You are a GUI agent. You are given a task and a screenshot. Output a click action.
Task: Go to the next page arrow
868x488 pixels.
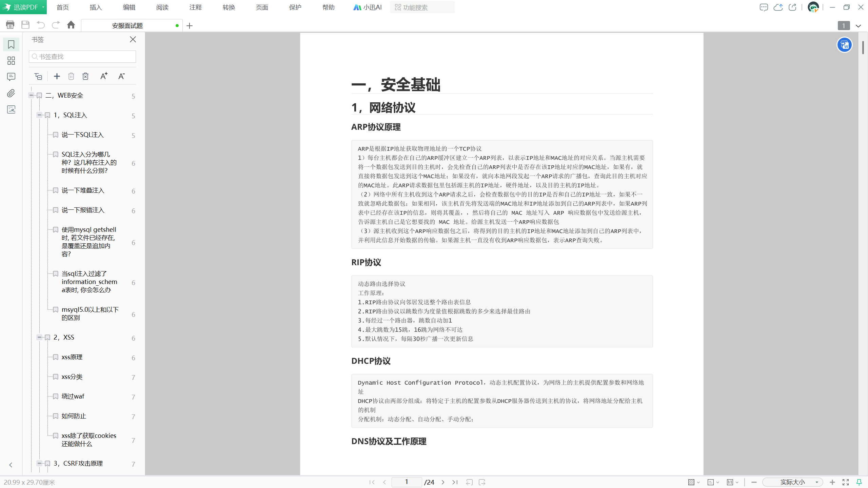[443, 482]
